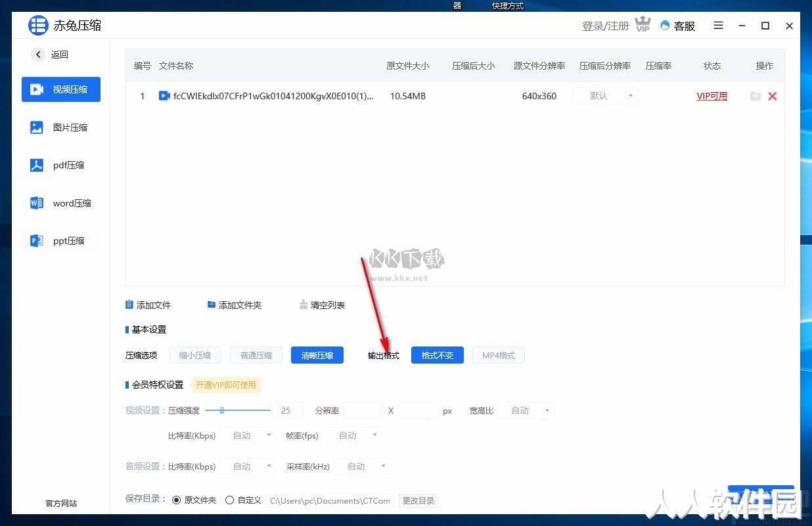Click the 640x360 resolution cell
Image resolution: width=812 pixels, height=526 pixels.
pyautogui.click(x=539, y=96)
